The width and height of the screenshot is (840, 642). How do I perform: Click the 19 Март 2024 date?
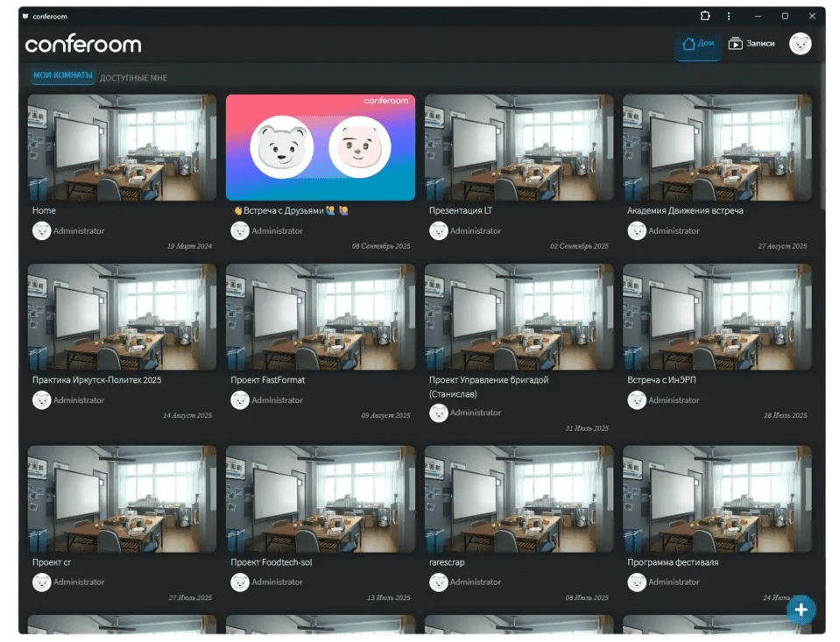pyautogui.click(x=190, y=246)
